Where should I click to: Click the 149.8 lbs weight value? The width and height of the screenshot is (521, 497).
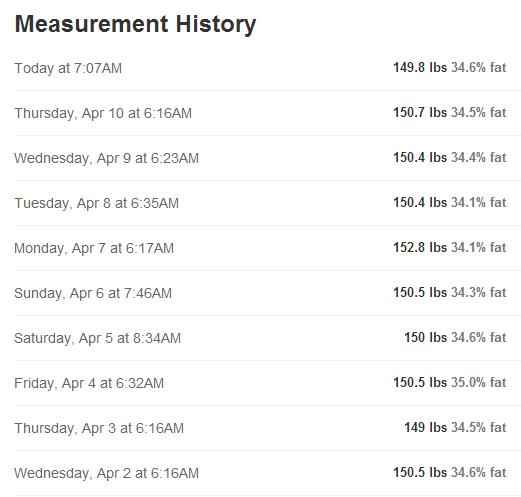click(420, 67)
